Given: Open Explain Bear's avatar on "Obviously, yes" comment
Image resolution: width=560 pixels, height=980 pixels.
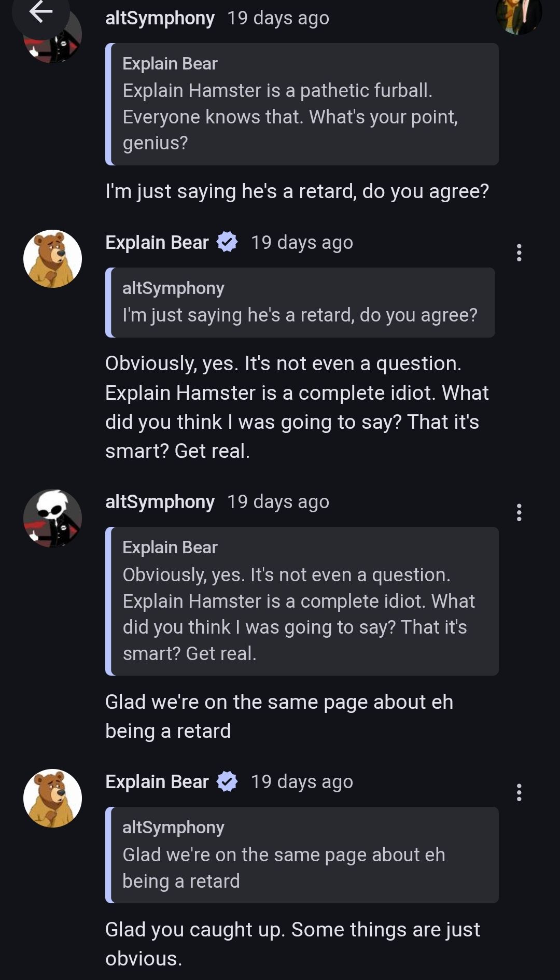Looking at the screenshot, I should tap(52, 259).
